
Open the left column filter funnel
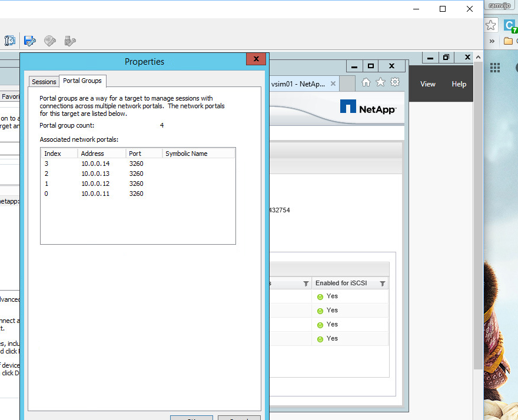(x=306, y=283)
